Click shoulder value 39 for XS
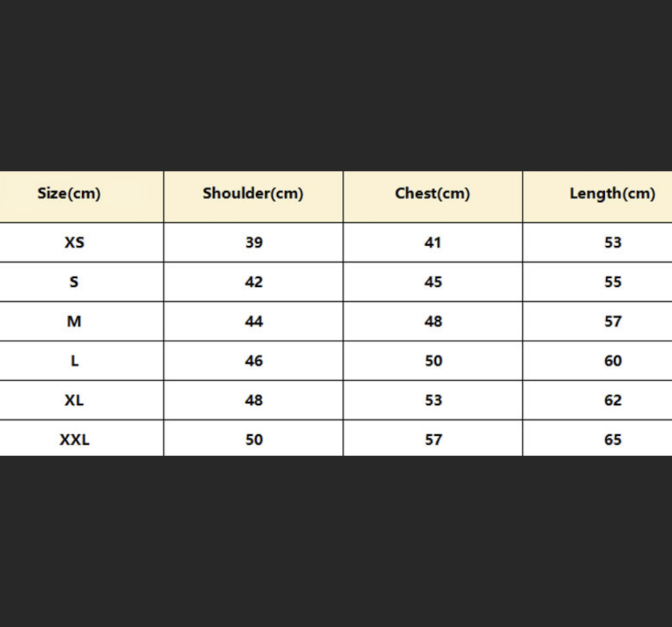The height and width of the screenshot is (627, 672). (254, 242)
